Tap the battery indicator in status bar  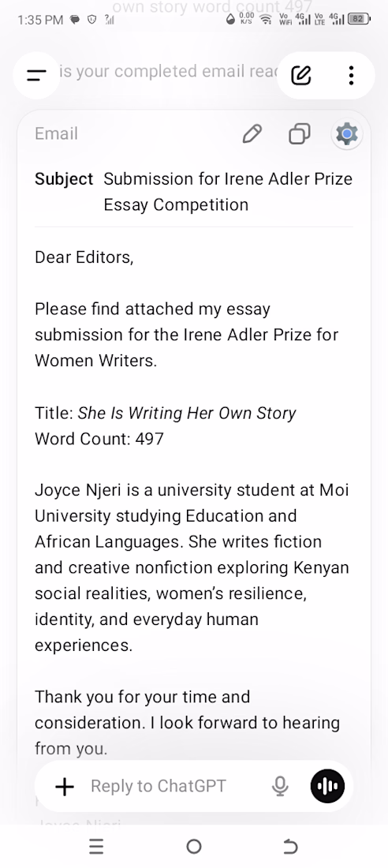pos(359,19)
